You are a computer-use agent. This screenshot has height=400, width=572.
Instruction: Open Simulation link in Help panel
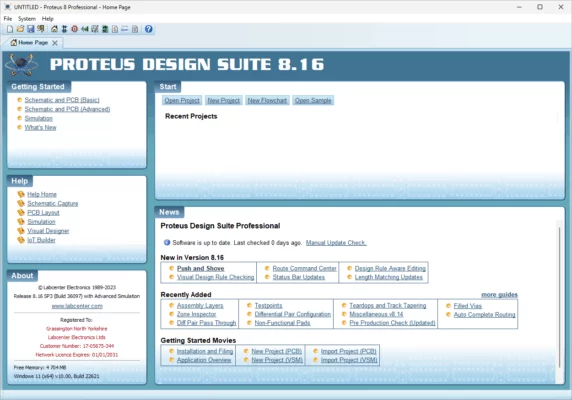pyautogui.click(x=41, y=222)
